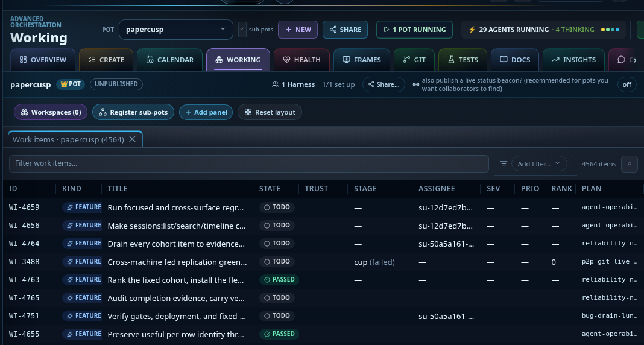Open the INSIGHTS tab
The height and width of the screenshot is (345, 644).
point(574,60)
